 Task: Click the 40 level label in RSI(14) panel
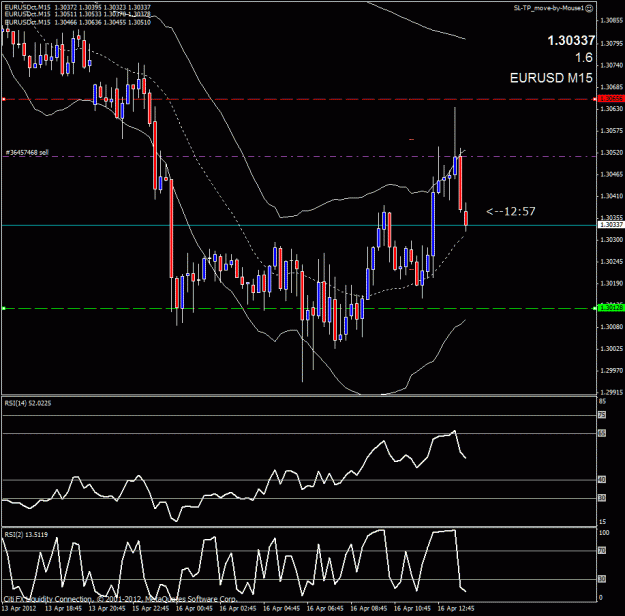pos(602,479)
